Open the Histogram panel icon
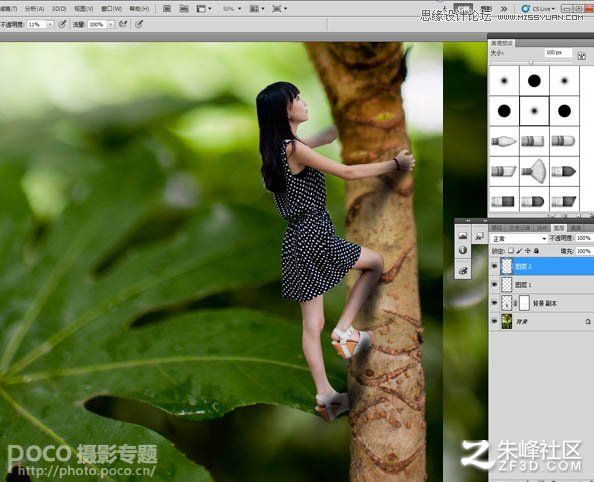Viewport: 594px width, 482px height. point(463,236)
